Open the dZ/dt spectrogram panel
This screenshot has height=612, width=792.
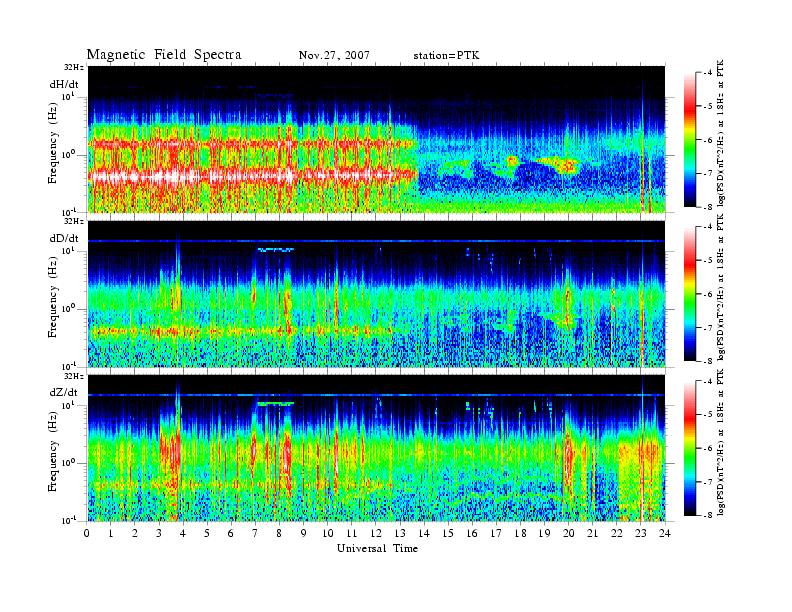tap(377, 448)
